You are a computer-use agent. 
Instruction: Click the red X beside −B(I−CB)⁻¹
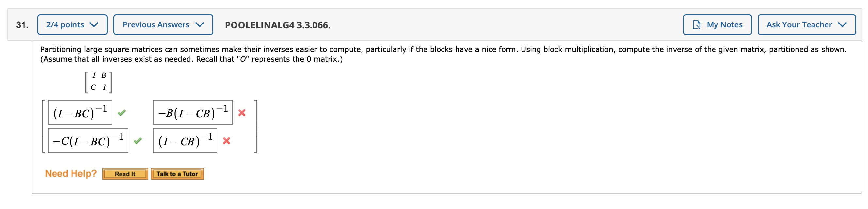pos(241,113)
